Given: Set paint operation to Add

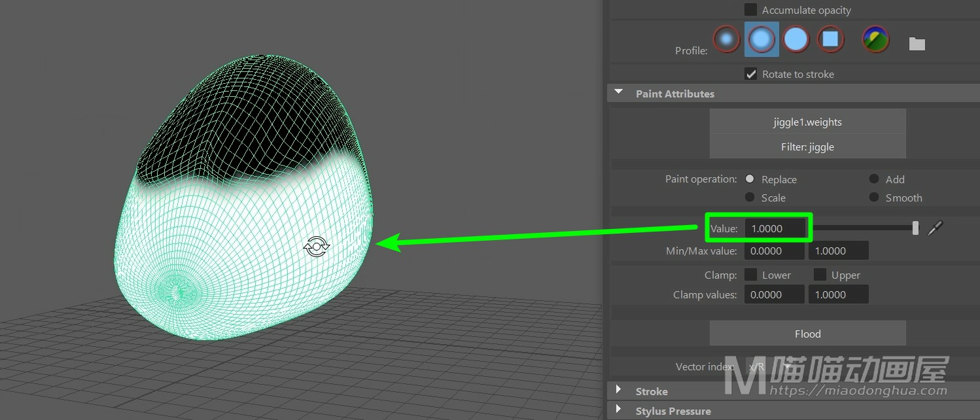Looking at the screenshot, I should 874,179.
